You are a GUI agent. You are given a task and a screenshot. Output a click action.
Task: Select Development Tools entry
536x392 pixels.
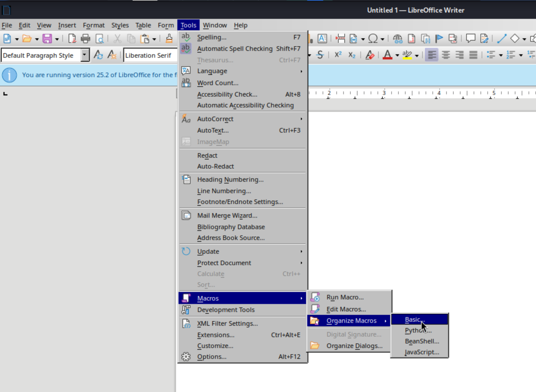(242, 310)
